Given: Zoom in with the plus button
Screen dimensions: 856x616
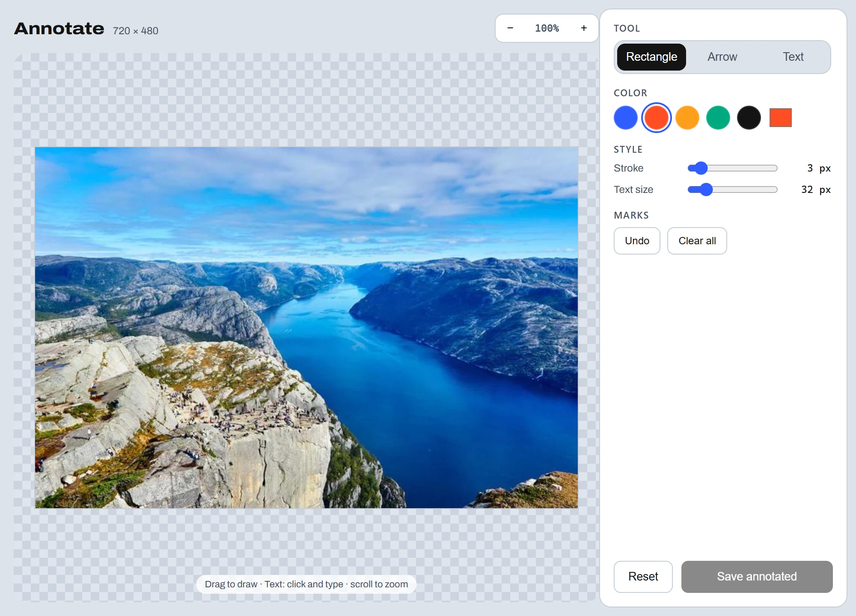Looking at the screenshot, I should [x=584, y=28].
